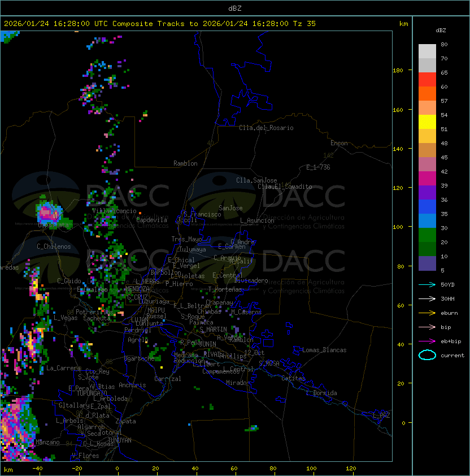Pick the green 20-30 dBZ swatch

[427, 235]
